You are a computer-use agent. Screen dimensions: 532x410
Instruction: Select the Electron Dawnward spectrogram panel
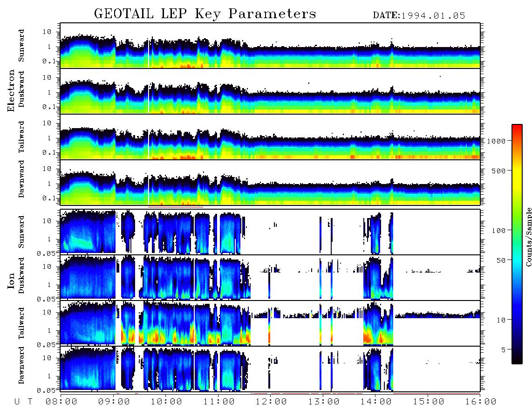pos(270,183)
